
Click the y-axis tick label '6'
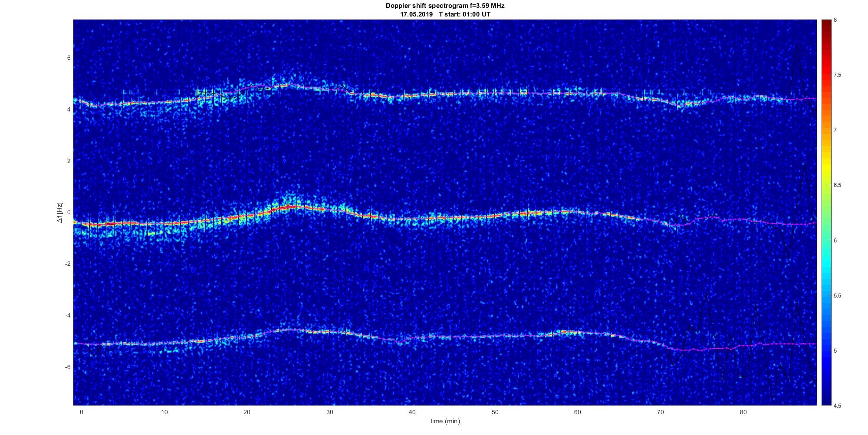69,58
